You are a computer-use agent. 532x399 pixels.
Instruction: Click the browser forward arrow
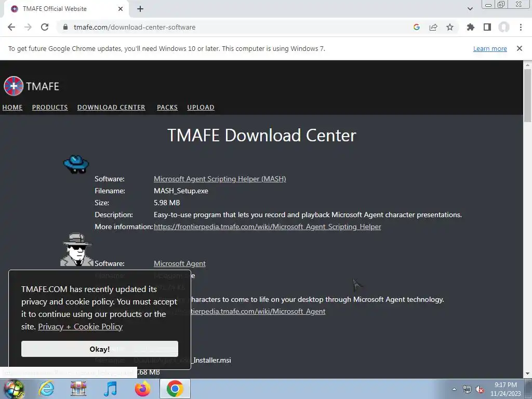point(28,27)
